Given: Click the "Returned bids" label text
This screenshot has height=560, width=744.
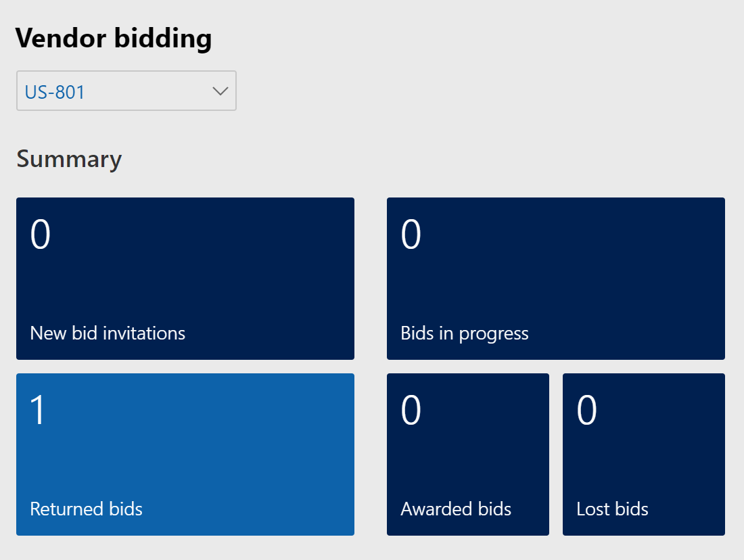Looking at the screenshot, I should pos(87,509).
